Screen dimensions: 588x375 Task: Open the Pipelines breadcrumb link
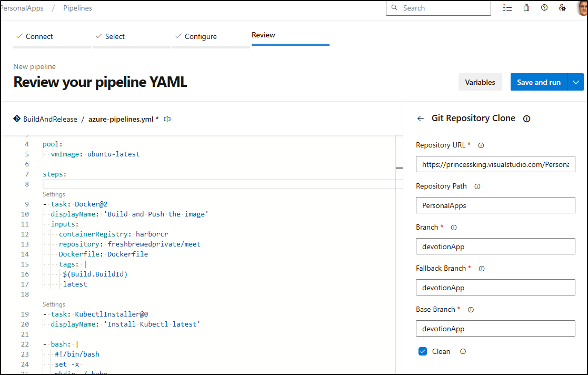pyautogui.click(x=77, y=8)
